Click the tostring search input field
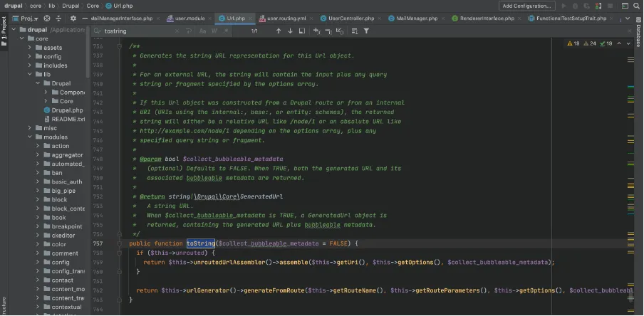This screenshot has height=316, width=644. tap(137, 31)
